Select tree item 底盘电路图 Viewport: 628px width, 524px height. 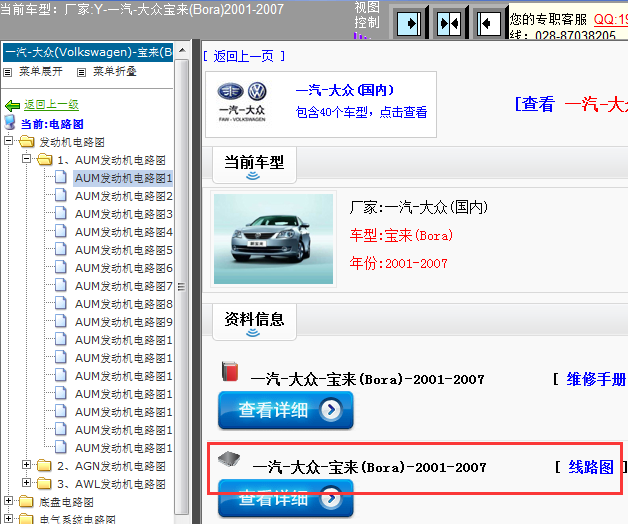pos(66,502)
